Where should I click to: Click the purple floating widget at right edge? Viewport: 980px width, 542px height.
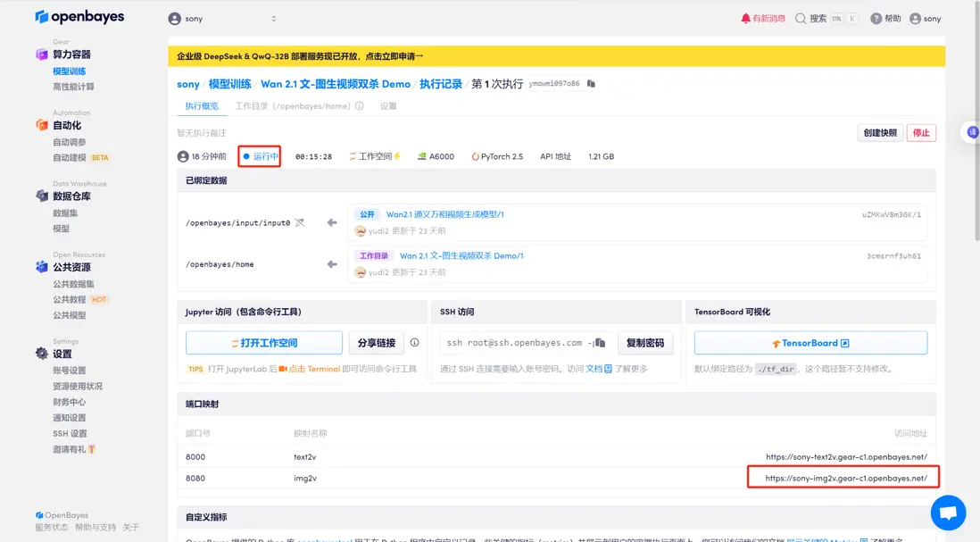pos(973,132)
